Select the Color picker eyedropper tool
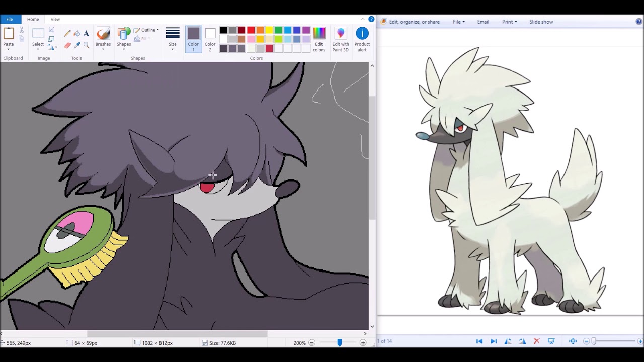The height and width of the screenshot is (362, 644). (x=77, y=45)
